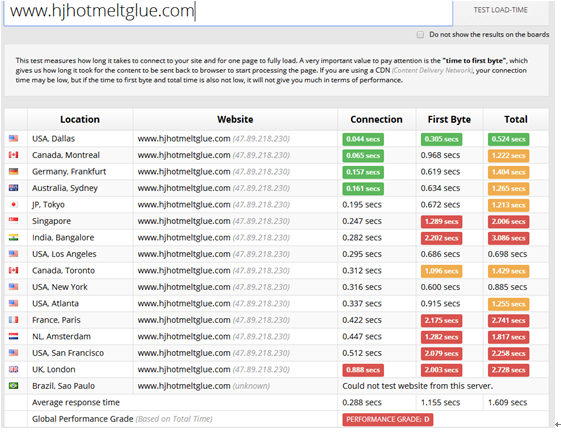Click the Germany flag icon for Frankfurt

coord(14,171)
